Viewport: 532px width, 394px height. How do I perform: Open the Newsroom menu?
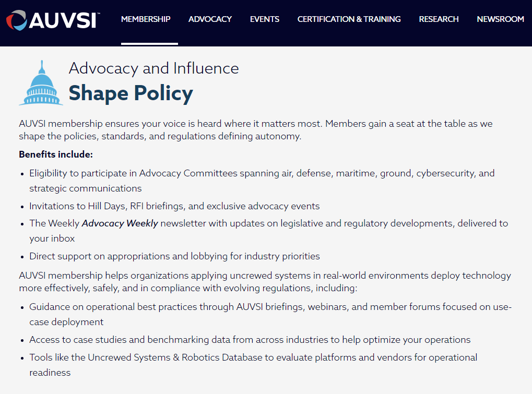pos(501,19)
